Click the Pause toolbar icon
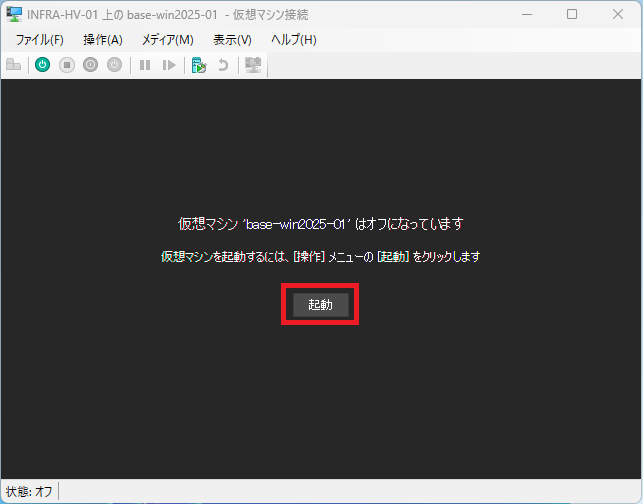 145,65
